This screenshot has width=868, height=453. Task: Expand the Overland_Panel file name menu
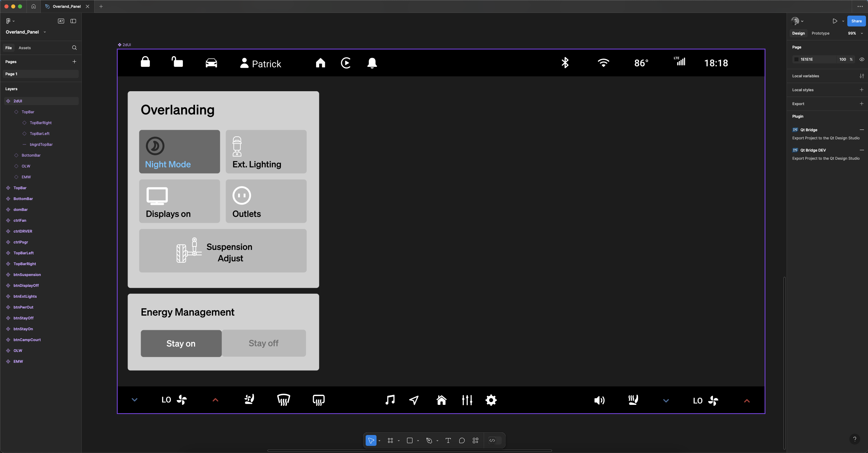click(x=45, y=32)
